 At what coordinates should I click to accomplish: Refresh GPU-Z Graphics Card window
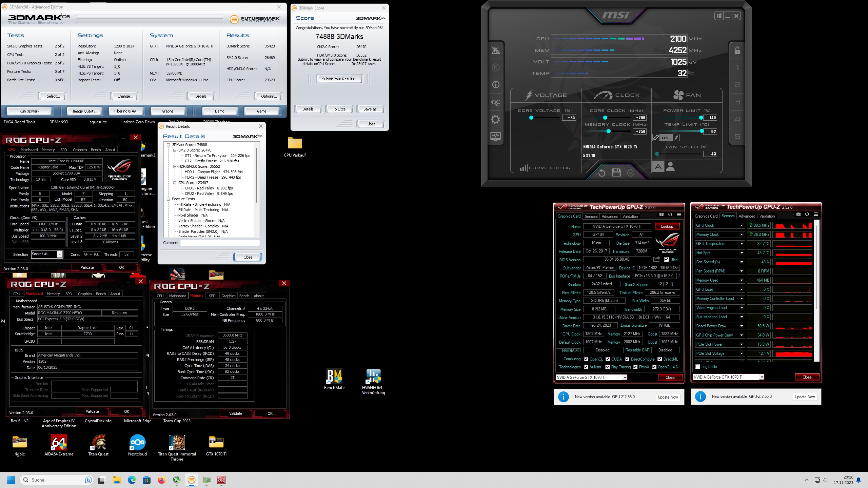coord(670,215)
